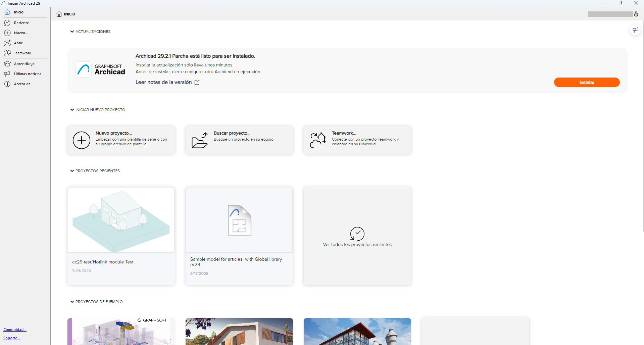Collapse the PROYECTOS RECIENTES section
Image resolution: width=644 pixels, height=345 pixels.
point(72,171)
